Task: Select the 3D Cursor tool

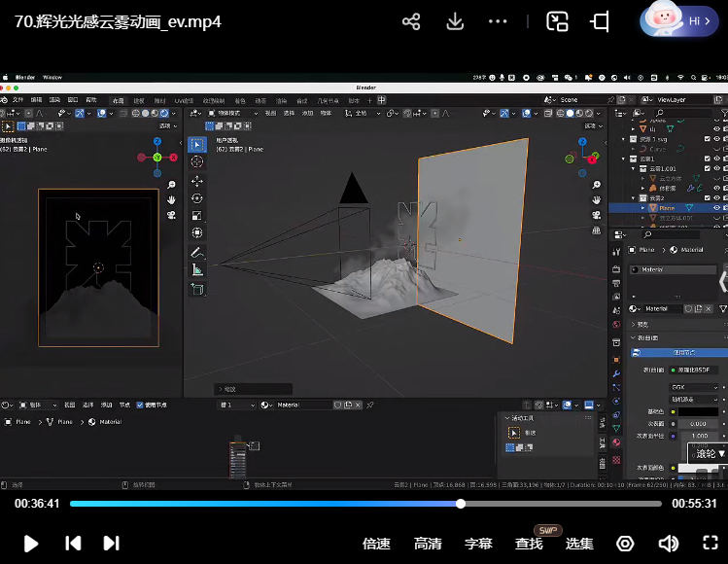Action: (x=197, y=162)
